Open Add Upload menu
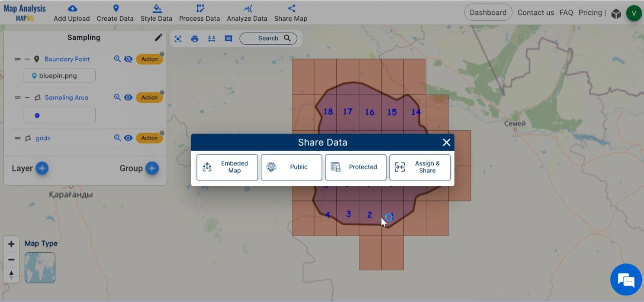 tap(71, 13)
